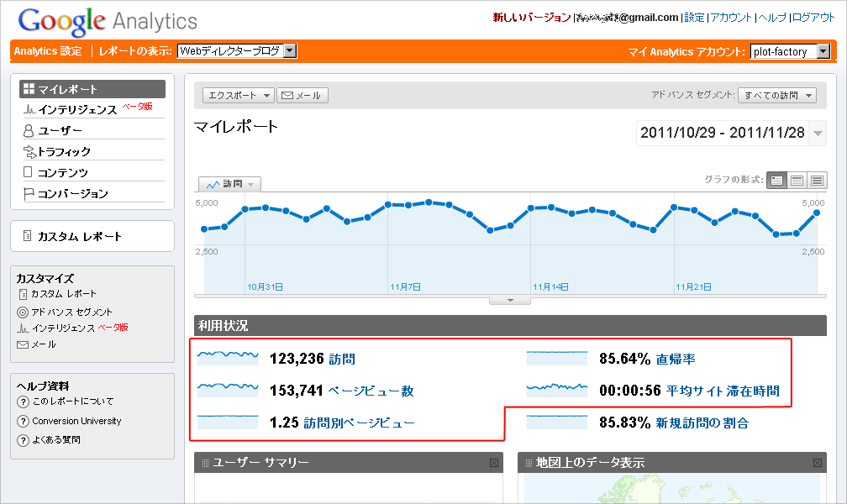Close the ユーザー サマリー widget
Viewport: 847px width, 504px height.
tap(494, 463)
